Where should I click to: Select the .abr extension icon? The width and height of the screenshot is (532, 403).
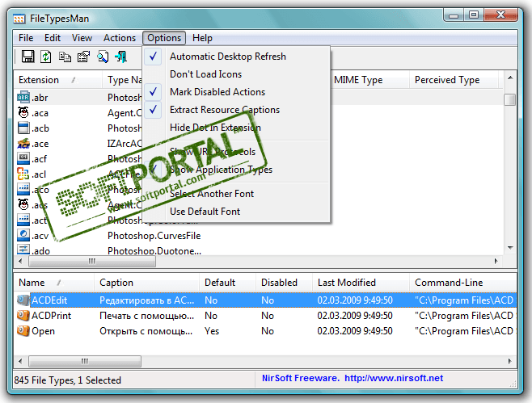tap(23, 97)
